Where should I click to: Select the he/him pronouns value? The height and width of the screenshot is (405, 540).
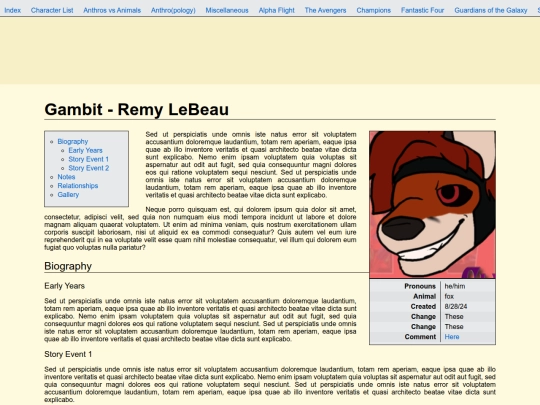point(455,286)
